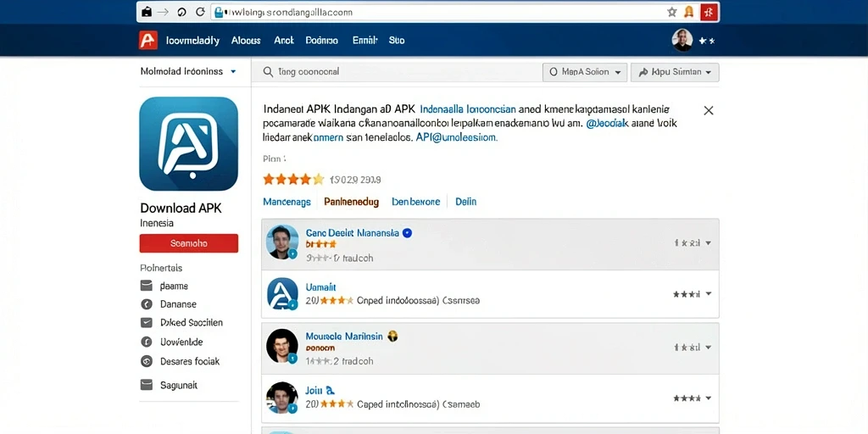Click the red A logo in the navigation bar
868x434 pixels.
(148, 41)
